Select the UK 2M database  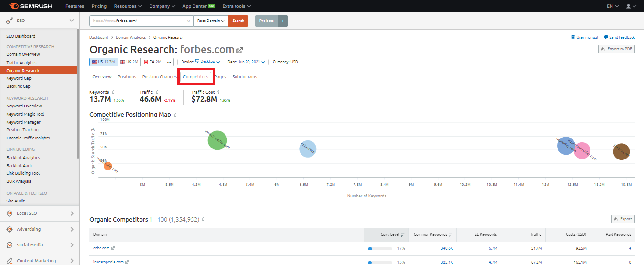(x=129, y=62)
